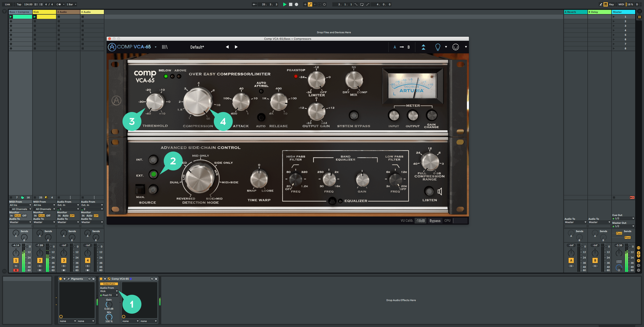Viewport: 644px width, 327px height.
Task: Toggle track 2 Kick activator button
Action: 40,260
